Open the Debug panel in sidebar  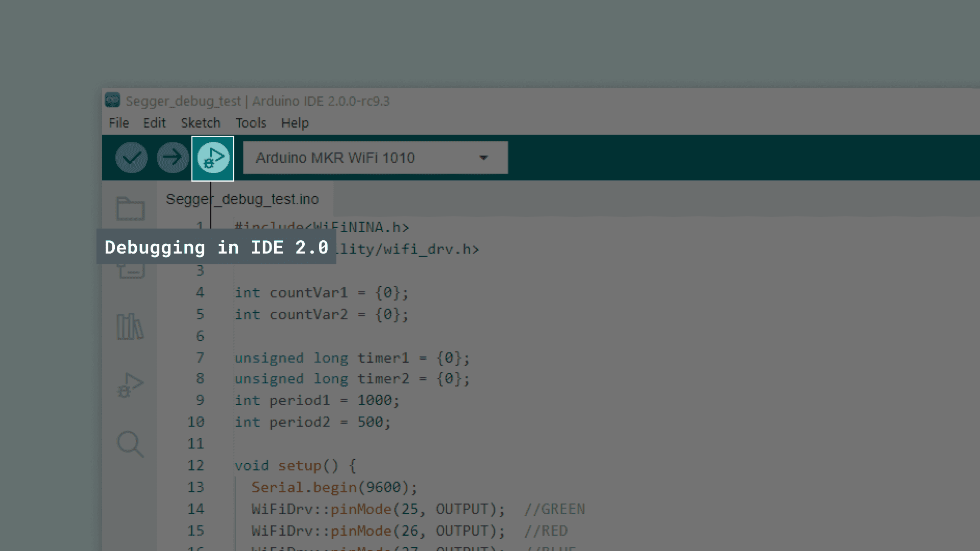(130, 385)
